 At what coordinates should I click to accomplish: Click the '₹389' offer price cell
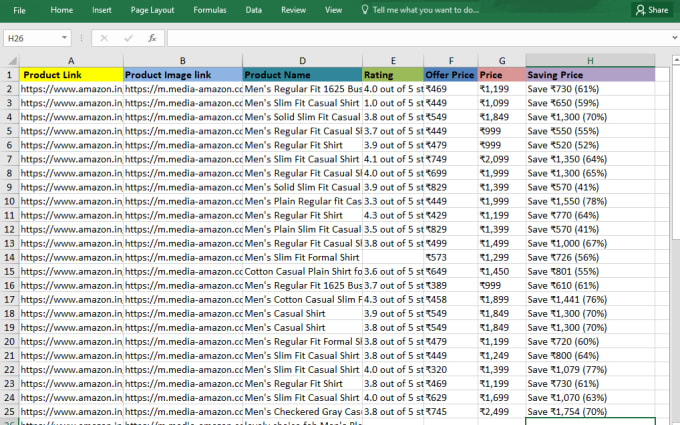pos(451,285)
